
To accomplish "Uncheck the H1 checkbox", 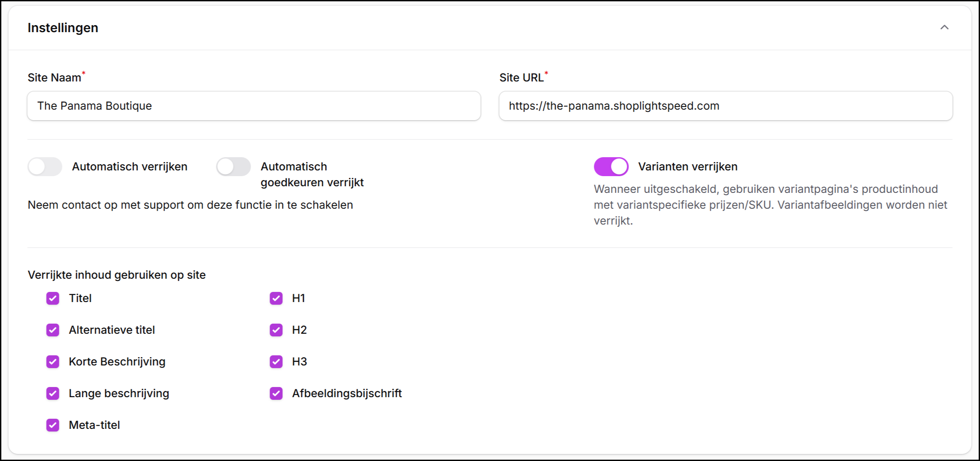I will tap(276, 298).
